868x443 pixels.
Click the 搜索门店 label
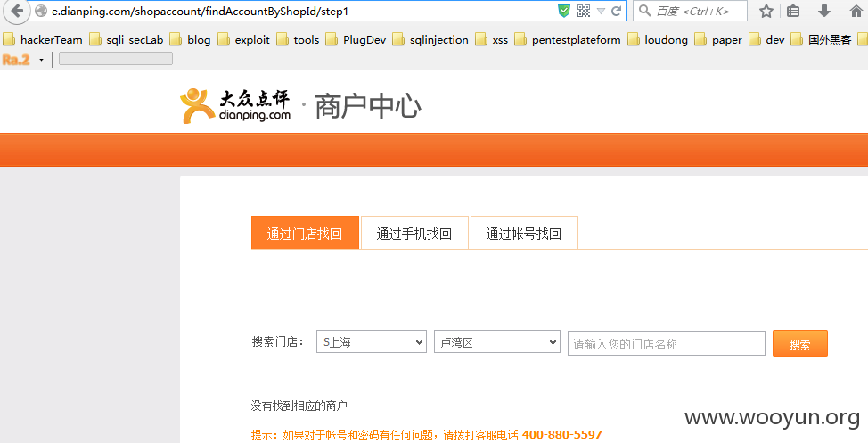(277, 341)
